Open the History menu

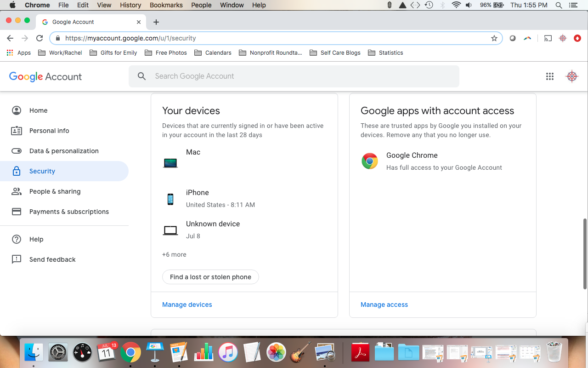coord(130,5)
